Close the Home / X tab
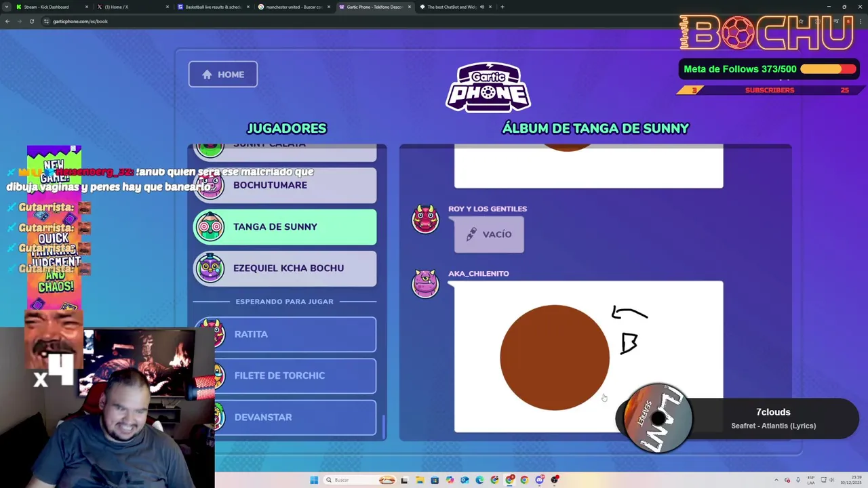This screenshot has width=868, height=488. pos(167,7)
